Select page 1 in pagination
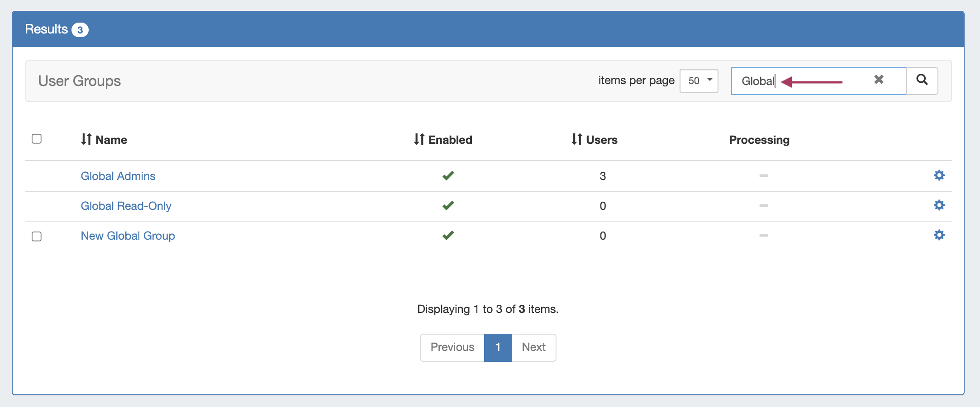 pos(498,347)
